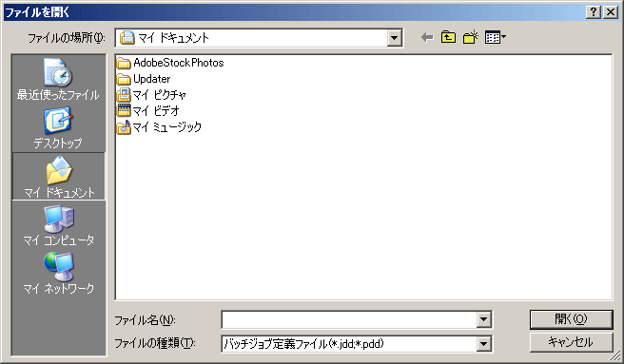
Task: Create a new folder
Action: point(471,37)
